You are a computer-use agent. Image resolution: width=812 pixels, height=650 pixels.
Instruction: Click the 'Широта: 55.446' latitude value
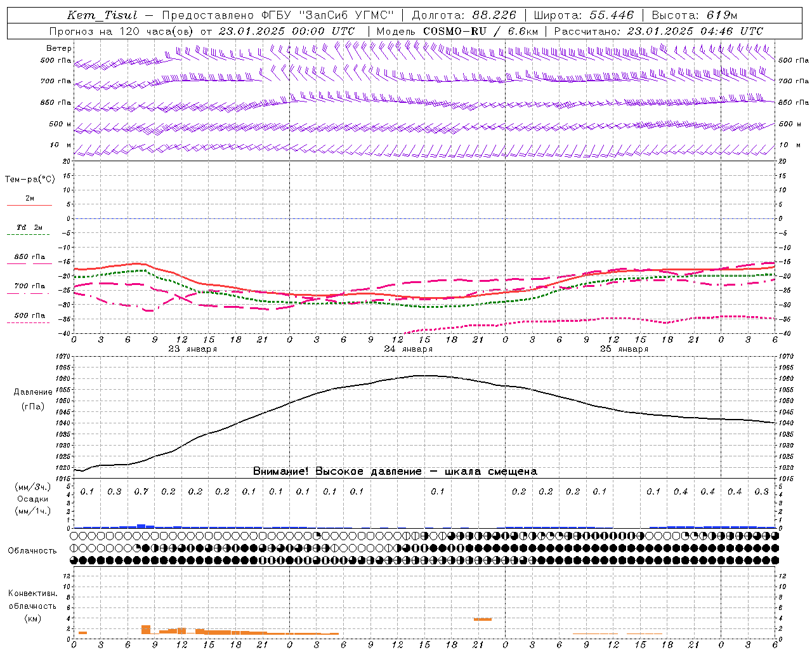[584, 15]
